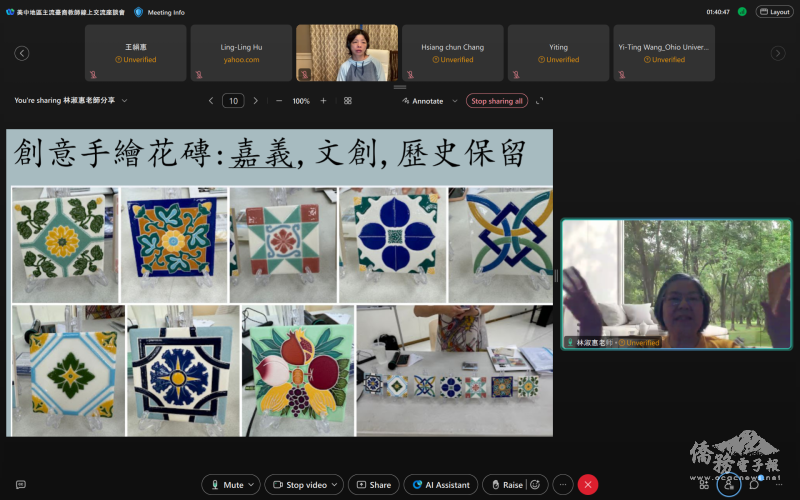Viewport: 800px width, 500px height.
Task: Click the muted mic icon on Hsiang chun Chang's tile
Action: click(x=410, y=74)
